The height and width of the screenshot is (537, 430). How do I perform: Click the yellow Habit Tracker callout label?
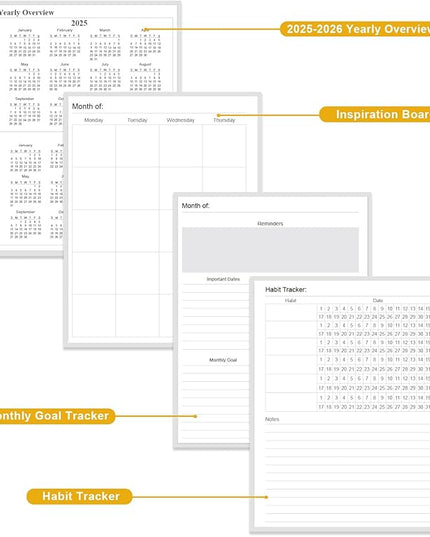79,496
